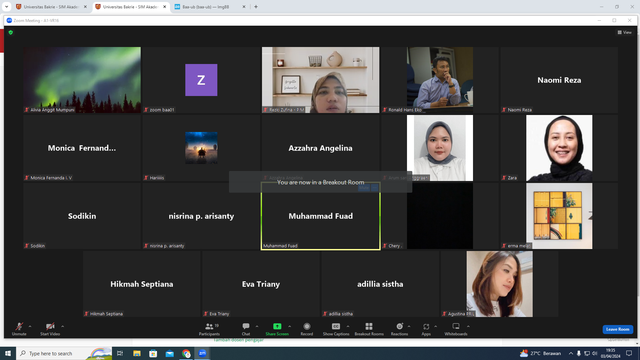The image size is (640, 360).
Task: Expand the arrow next to Reactions
Action: pyautogui.click(x=409, y=326)
